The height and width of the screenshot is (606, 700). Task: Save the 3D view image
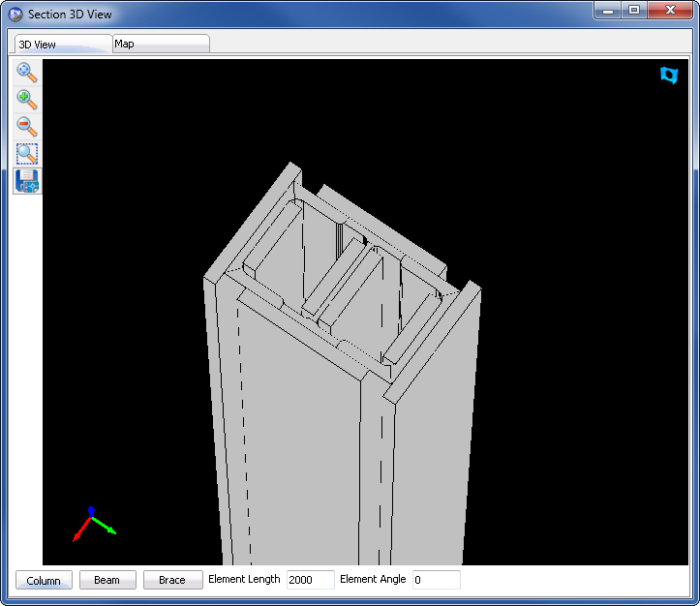(x=27, y=181)
